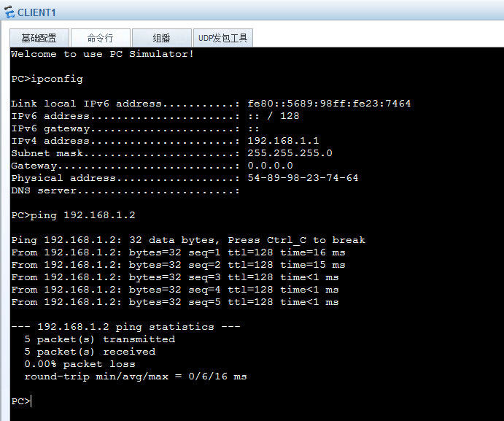Click the 'round-trip min/avg/max = 0/6/16 ms' line
Image resolution: width=504 pixels, height=421 pixels.
pos(136,376)
